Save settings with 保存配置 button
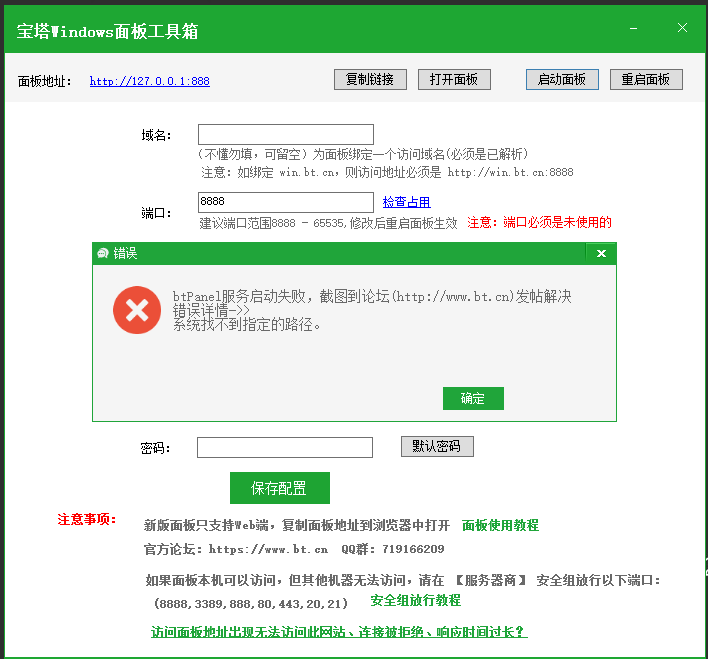708x659 pixels. point(280,488)
